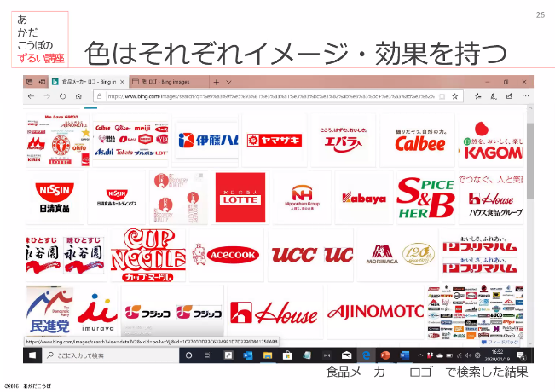This screenshot has height=392, width=555.
Task: Click the Edge icon on taskbar
Action: click(x=366, y=355)
